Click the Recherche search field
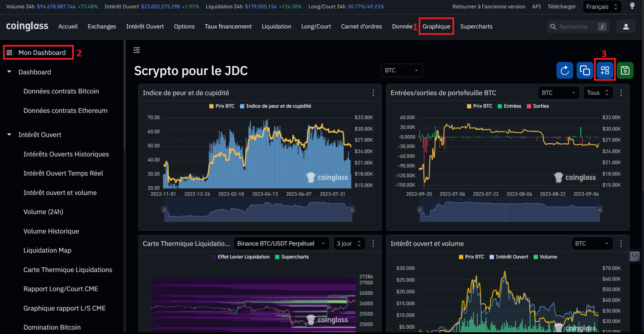Viewport: 644px width, 334px height. 578,26
